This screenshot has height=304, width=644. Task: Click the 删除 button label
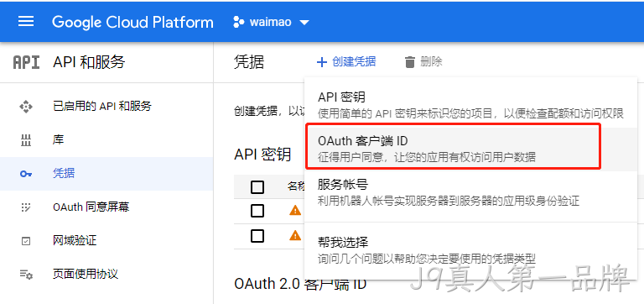pyautogui.click(x=431, y=61)
